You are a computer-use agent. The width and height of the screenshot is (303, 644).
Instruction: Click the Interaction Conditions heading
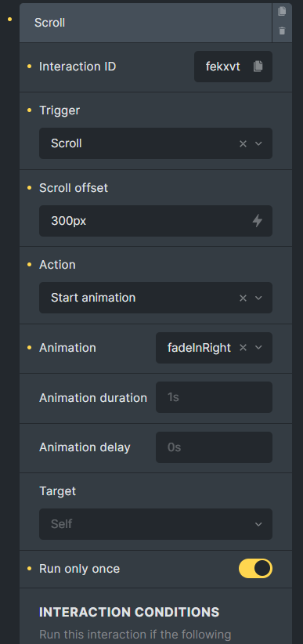pos(129,612)
